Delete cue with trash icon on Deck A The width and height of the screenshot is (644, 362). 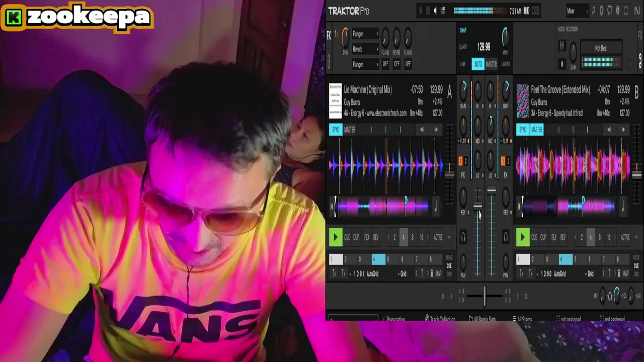tap(431, 274)
